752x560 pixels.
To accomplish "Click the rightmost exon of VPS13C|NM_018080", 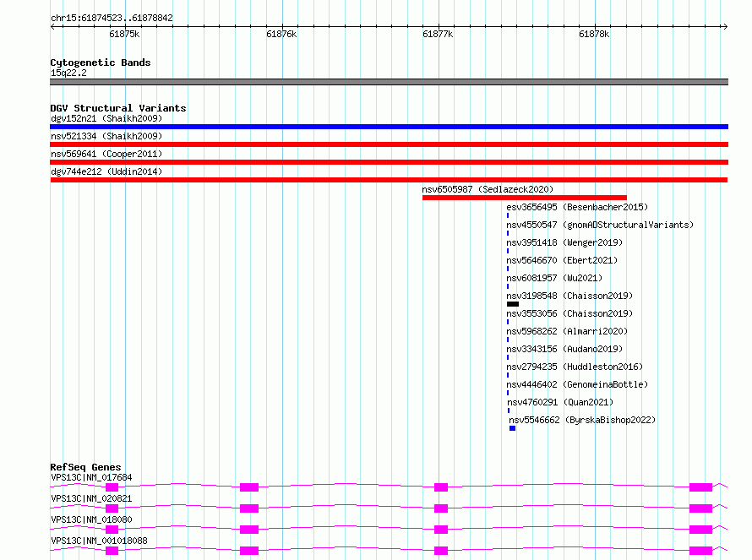I will point(700,530).
